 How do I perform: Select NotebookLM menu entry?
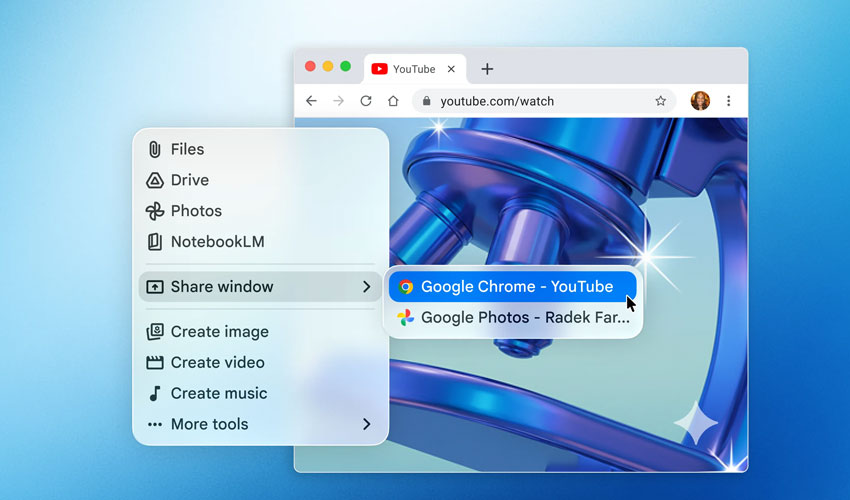tap(261, 241)
